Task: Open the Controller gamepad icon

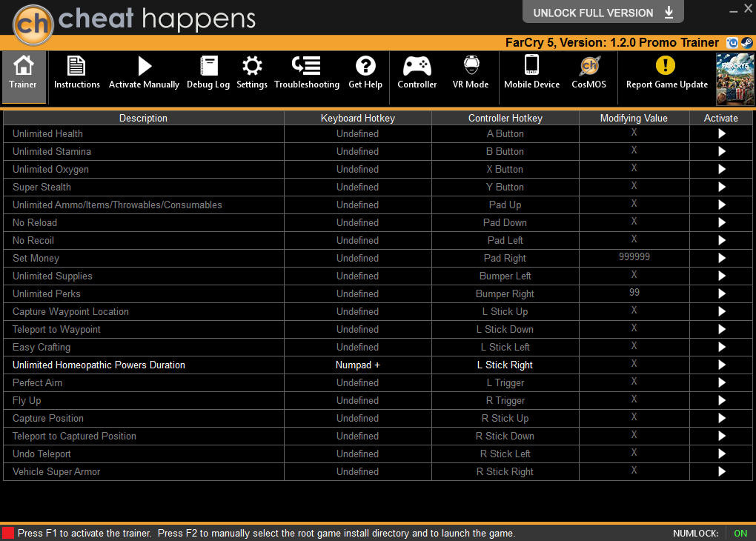Action: (x=417, y=66)
